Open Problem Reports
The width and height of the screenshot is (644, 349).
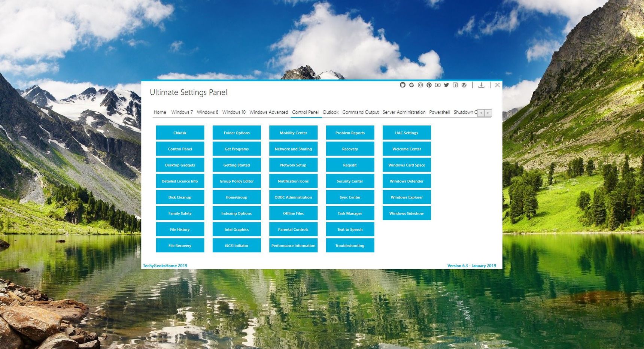pyautogui.click(x=350, y=133)
